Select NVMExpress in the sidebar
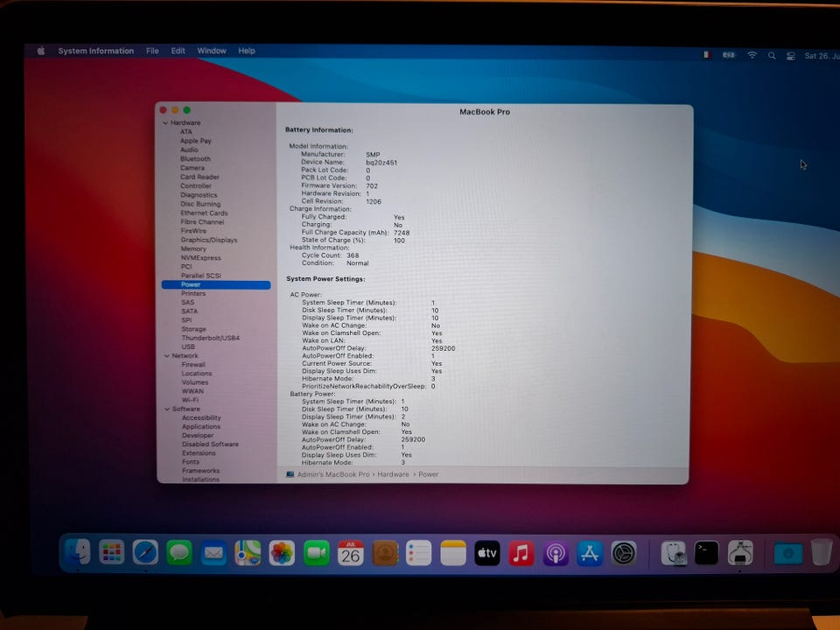This screenshot has width=840, height=630. (x=201, y=257)
